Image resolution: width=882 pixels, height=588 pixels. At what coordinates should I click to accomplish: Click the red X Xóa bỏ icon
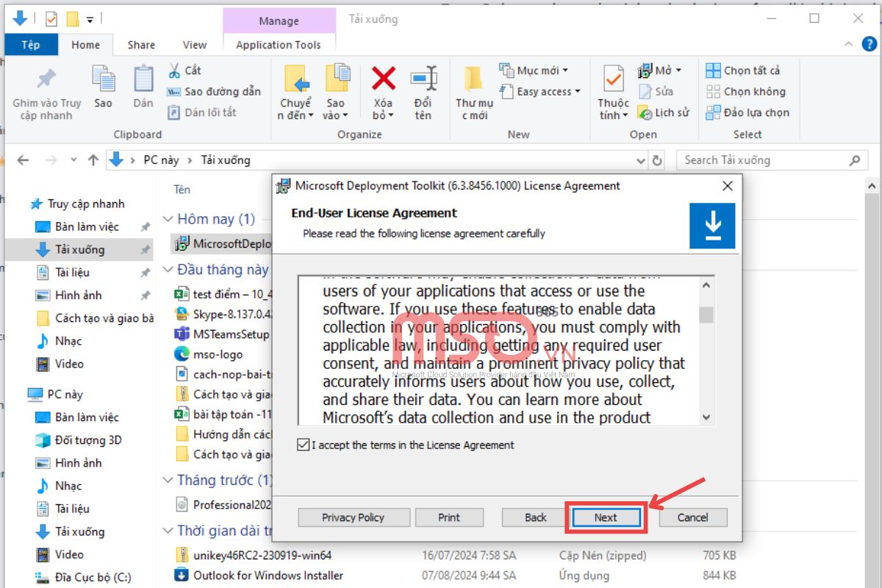(383, 78)
